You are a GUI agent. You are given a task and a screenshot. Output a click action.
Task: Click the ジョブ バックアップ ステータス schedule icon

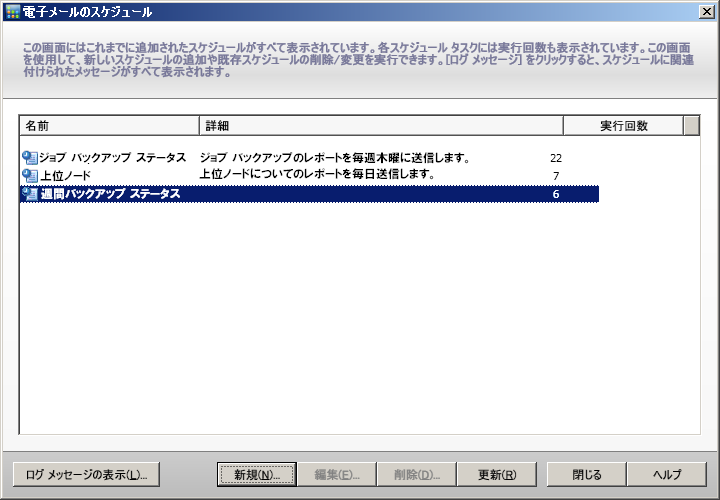pyautogui.click(x=30, y=158)
